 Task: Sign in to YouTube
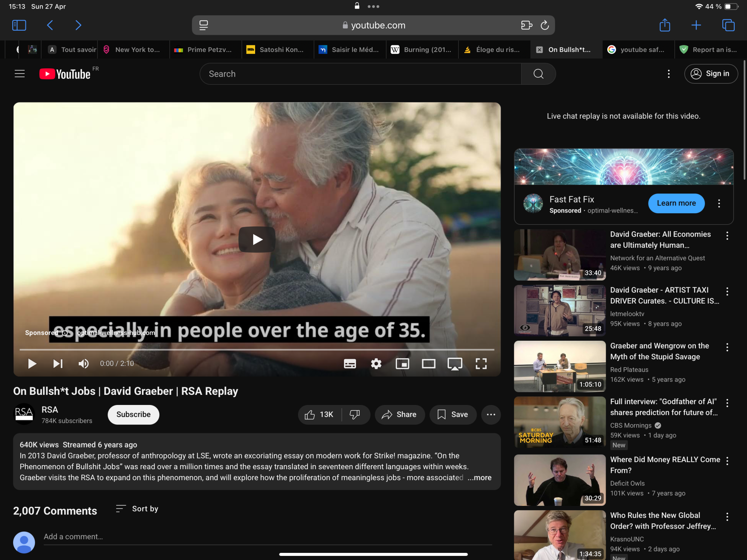(x=711, y=74)
